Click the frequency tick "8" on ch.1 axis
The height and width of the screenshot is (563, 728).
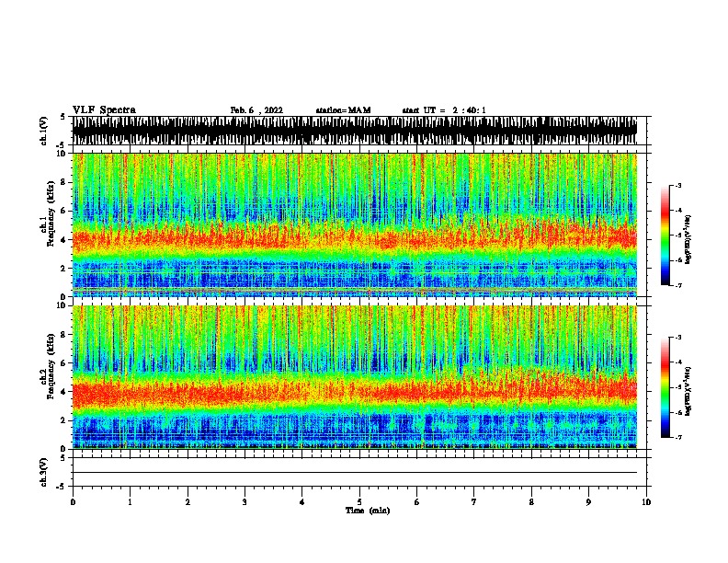(x=64, y=182)
